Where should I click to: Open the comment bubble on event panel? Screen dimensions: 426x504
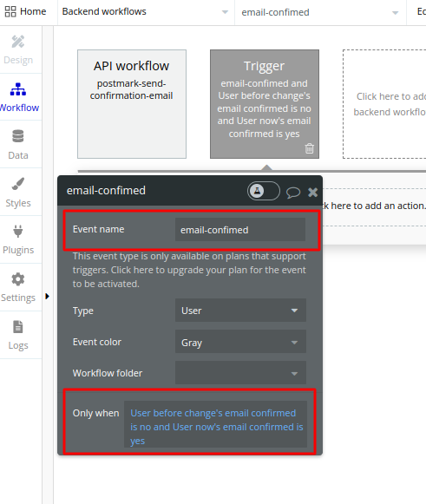click(293, 193)
